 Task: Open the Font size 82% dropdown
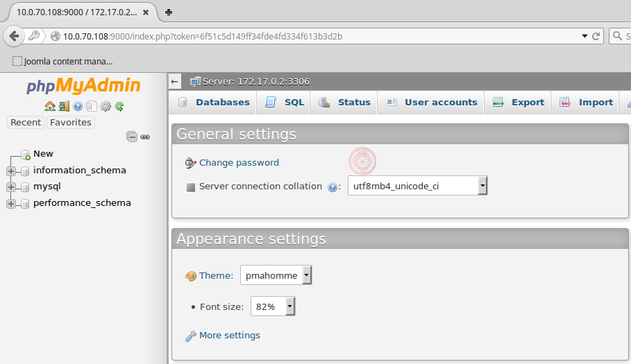(x=273, y=306)
